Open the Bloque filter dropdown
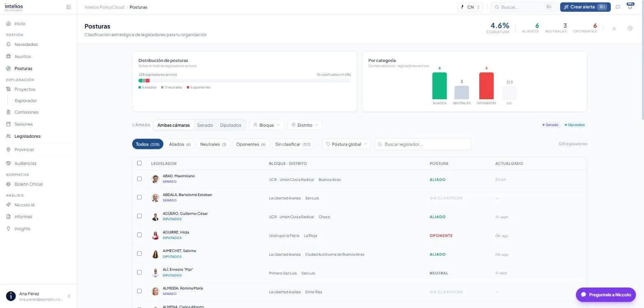This screenshot has height=308, width=644. click(x=267, y=125)
